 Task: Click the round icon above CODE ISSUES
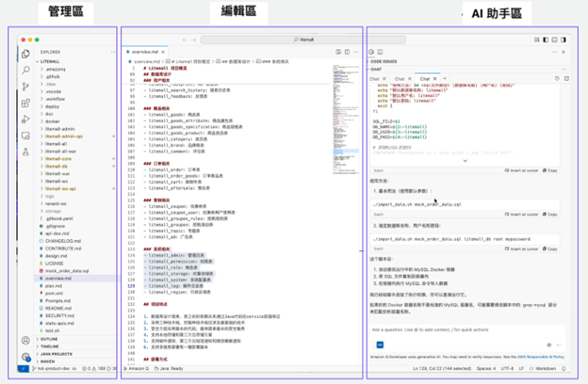coord(371,52)
